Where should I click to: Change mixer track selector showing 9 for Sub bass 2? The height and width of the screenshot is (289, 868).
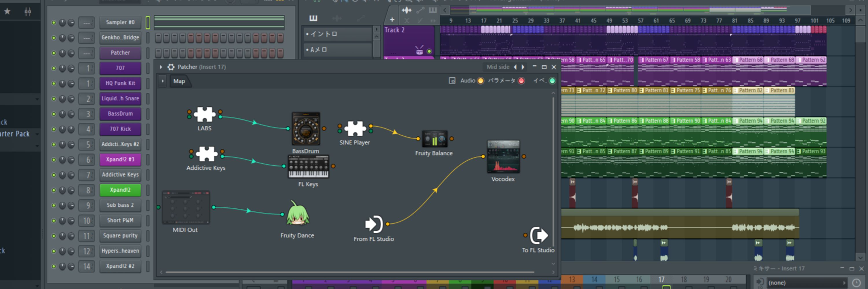click(87, 205)
